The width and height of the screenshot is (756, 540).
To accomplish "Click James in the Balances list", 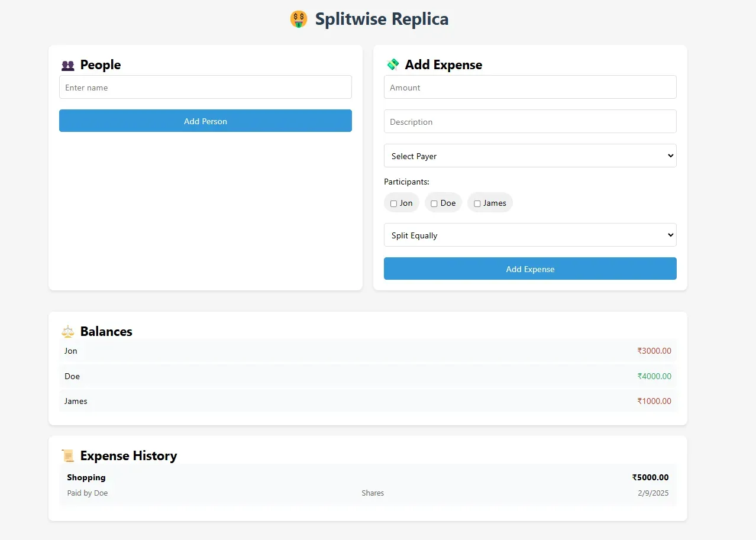I will tap(76, 401).
